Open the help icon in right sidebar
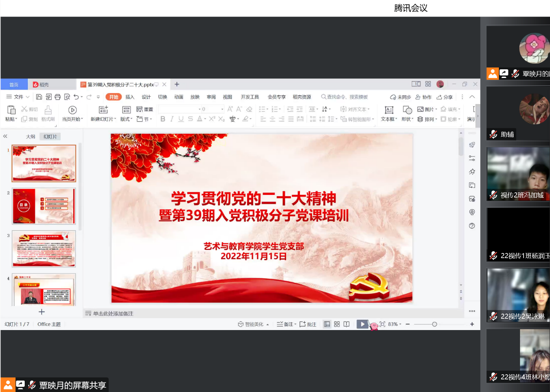This screenshot has height=392, width=550. click(472, 226)
